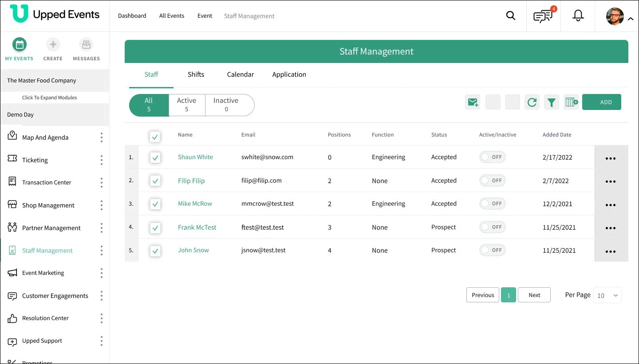
Task: Click the send email invite icon
Action: [x=473, y=102]
